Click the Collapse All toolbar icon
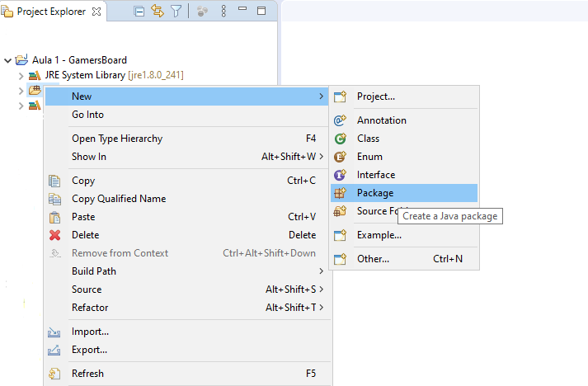Screen dimensions: 588x386 pos(139,12)
